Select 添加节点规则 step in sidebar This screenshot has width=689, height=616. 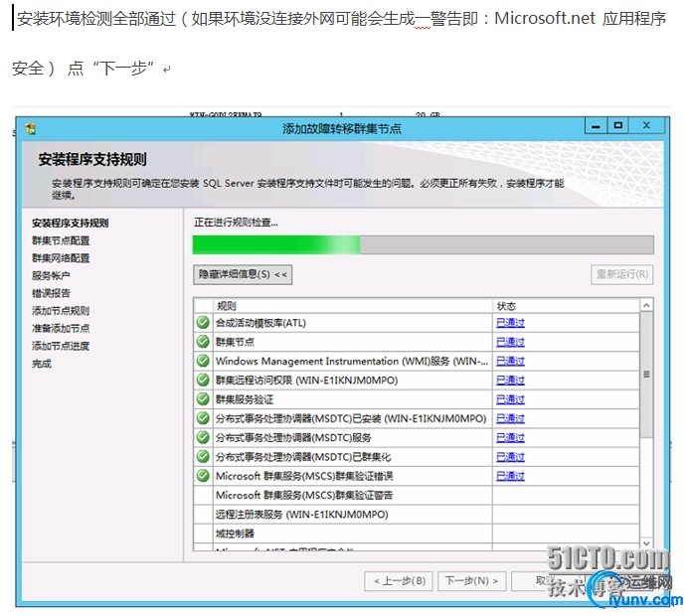coord(61,311)
